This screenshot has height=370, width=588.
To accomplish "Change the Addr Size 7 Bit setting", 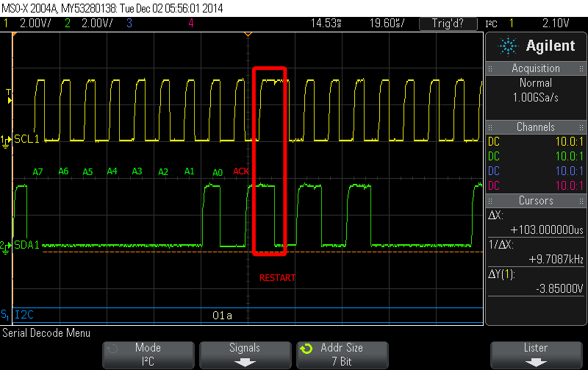I will pyautogui.click(x=342, y=355).
